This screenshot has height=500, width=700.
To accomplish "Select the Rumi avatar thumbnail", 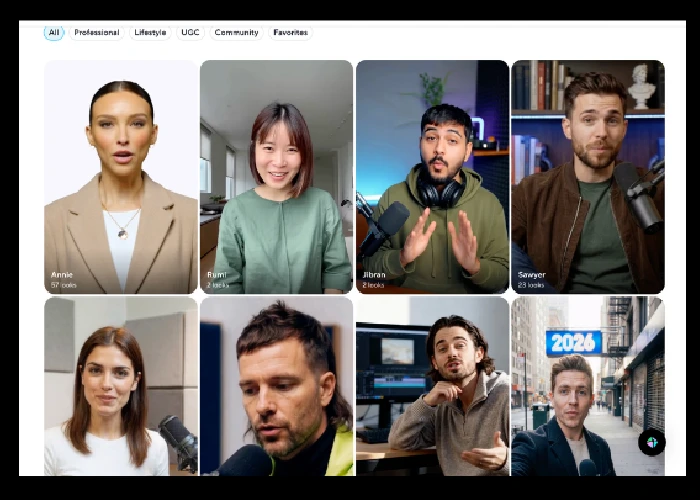I will click(276, 175).
